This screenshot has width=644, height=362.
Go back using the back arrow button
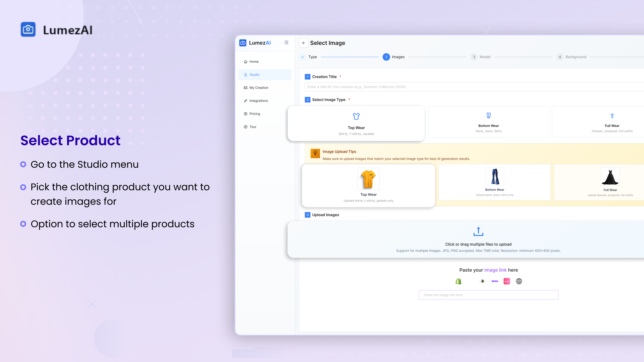(303, 43)
